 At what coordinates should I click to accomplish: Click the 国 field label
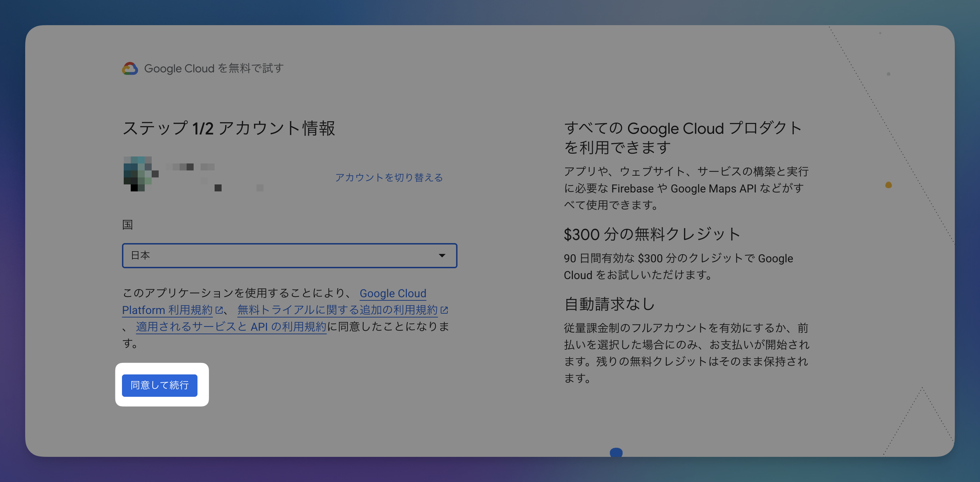click(x=128, y=225)
